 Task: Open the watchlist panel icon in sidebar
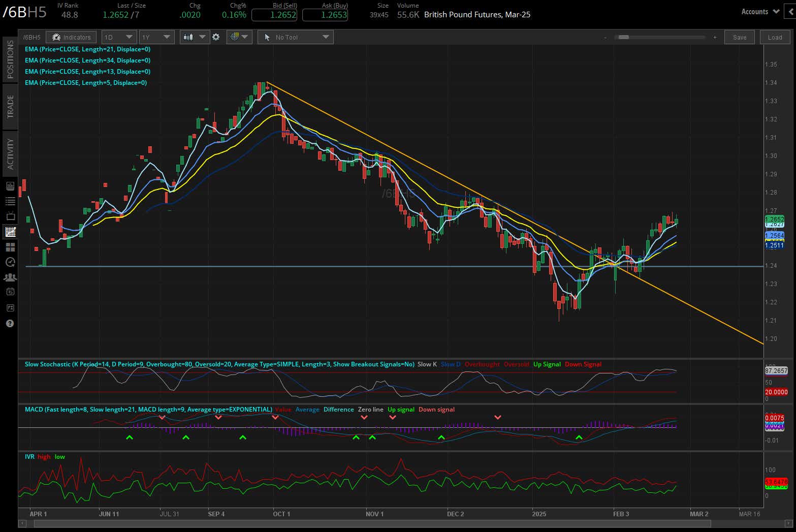click(x=10, y=201)
